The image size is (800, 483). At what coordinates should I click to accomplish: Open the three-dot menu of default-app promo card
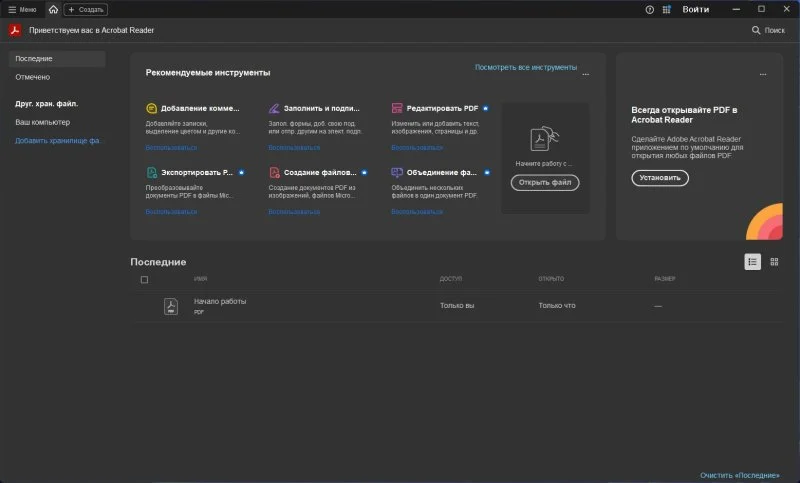(x=763, y=74)
